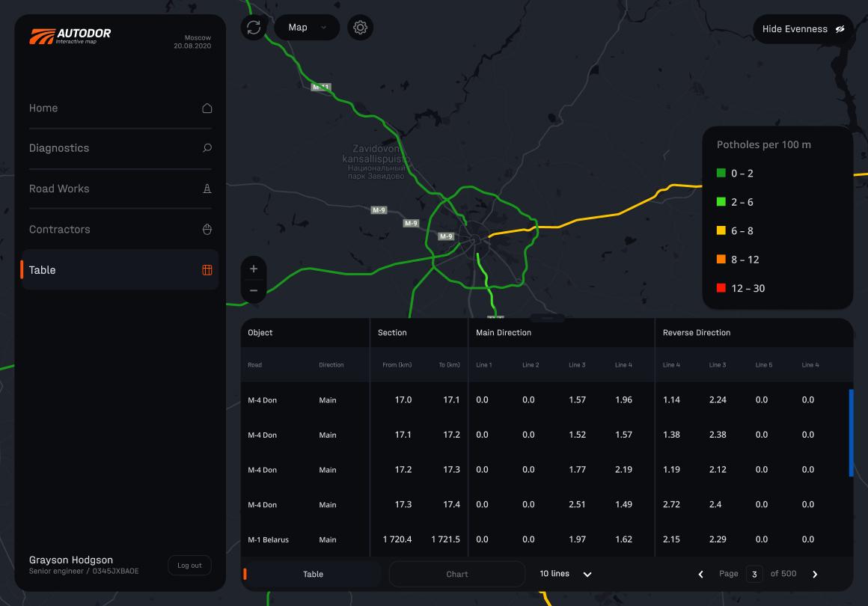Click the Log out button

(189, 566)
